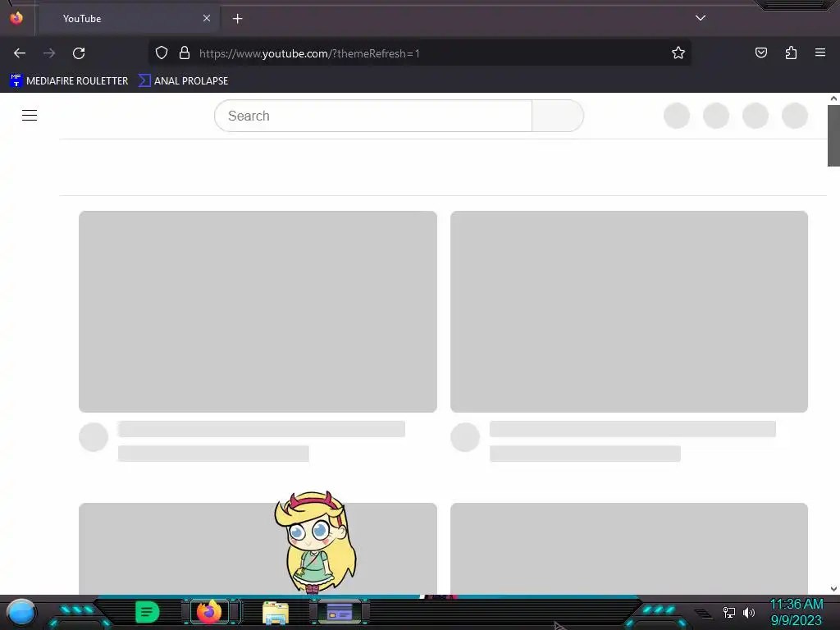Click the scrollbar down arrow
Screen dimensions: 840x630
click(x=833, y=589)
